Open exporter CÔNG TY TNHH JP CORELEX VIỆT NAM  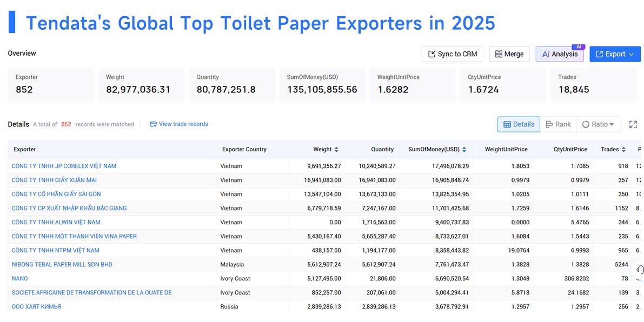[64, 166]
